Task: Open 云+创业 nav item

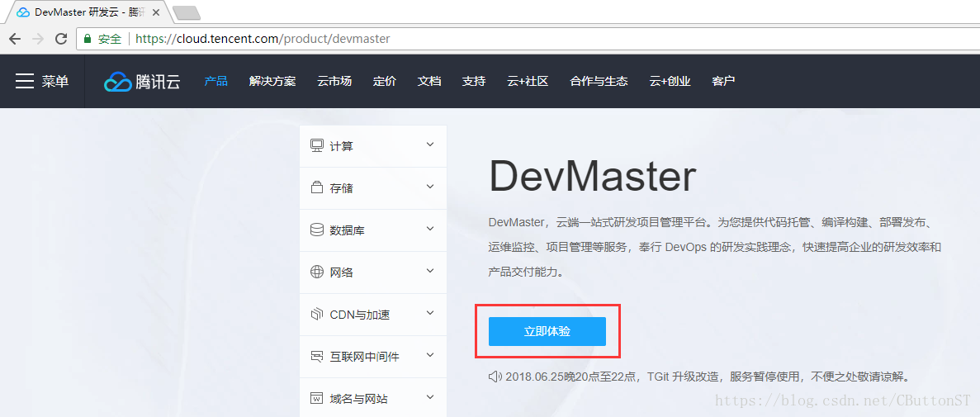Action: pyautogui.click(x=670, y=81)
